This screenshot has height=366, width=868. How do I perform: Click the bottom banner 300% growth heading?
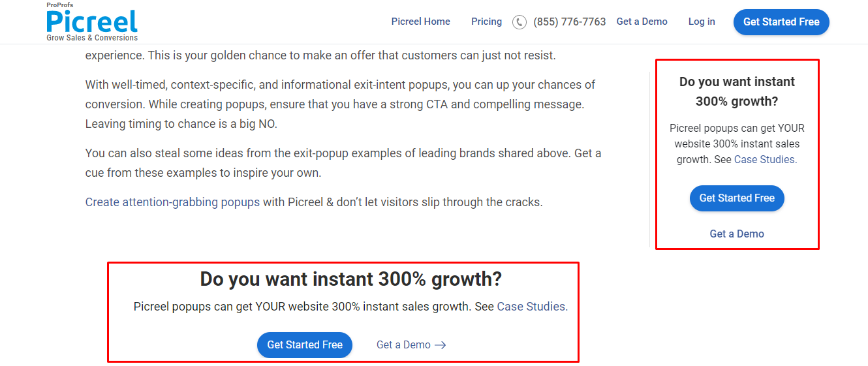350,279
